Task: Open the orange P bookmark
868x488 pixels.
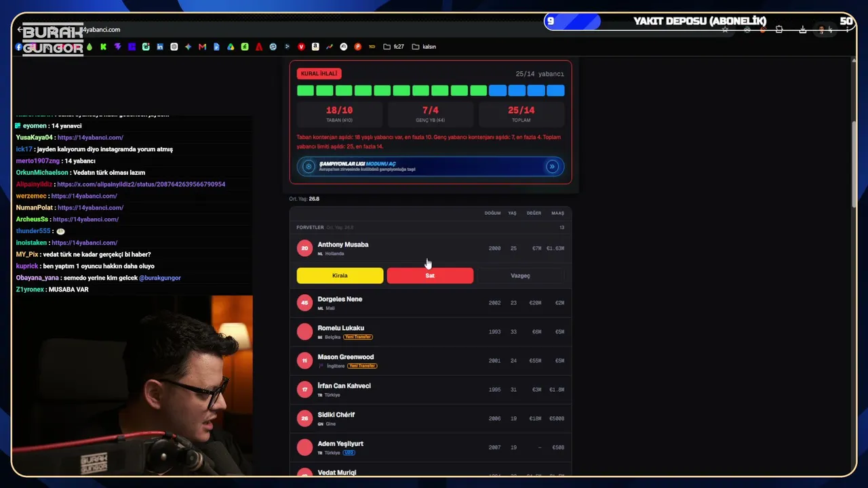Action: [357, 47]
